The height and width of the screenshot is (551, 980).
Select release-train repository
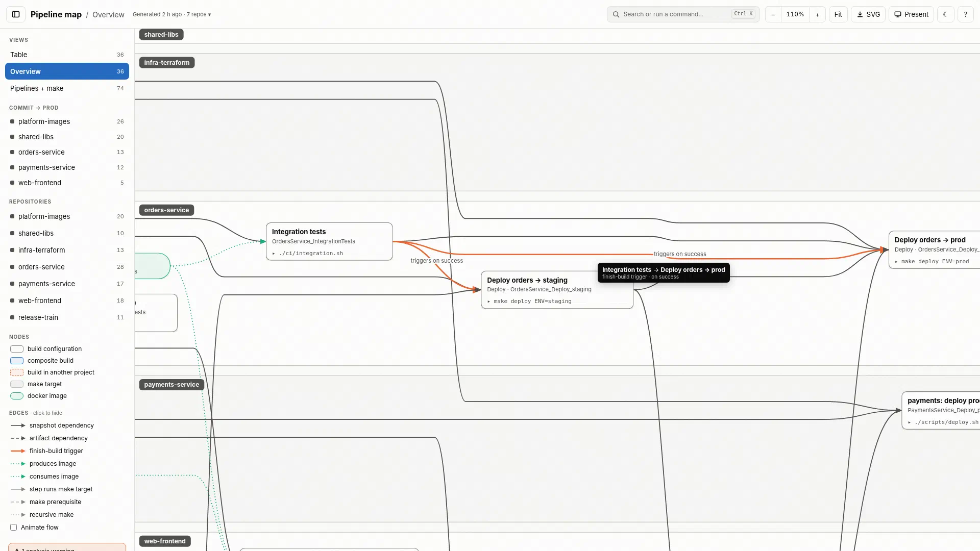[67, 317]
